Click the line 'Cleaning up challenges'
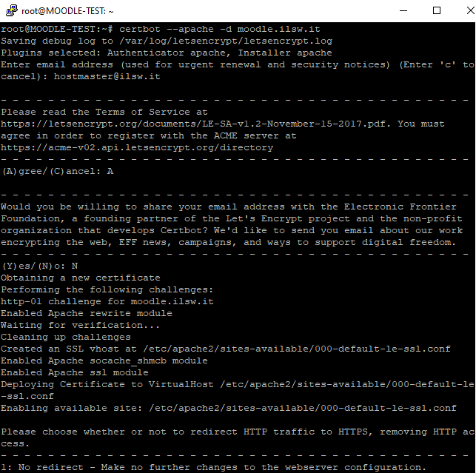Image resolution: width=476 pixels, height=473 pixels. [66, 337]
